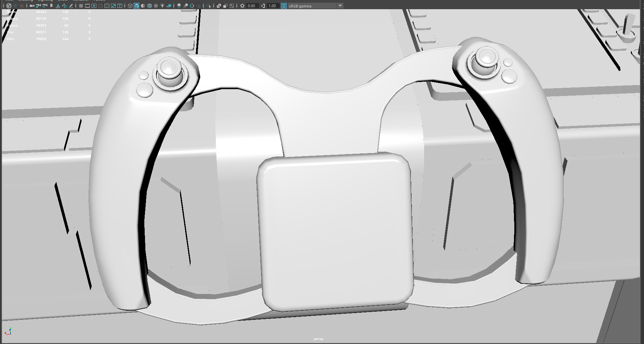Image resolution: width=644 pixels, height=344 pixels.
Task: Toggle Multisample Anti-aliasing icon
Action: pos(192,6)
